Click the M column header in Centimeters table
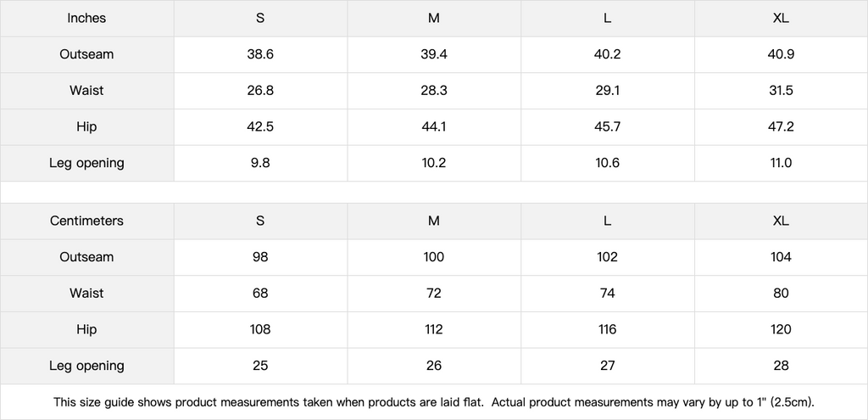868x420 pixels. (x=434, y=221)
